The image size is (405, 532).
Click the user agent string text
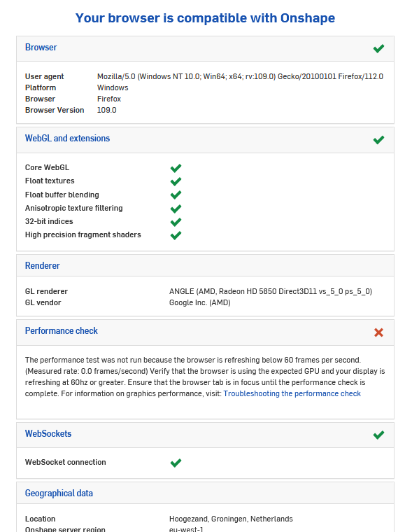240,76
